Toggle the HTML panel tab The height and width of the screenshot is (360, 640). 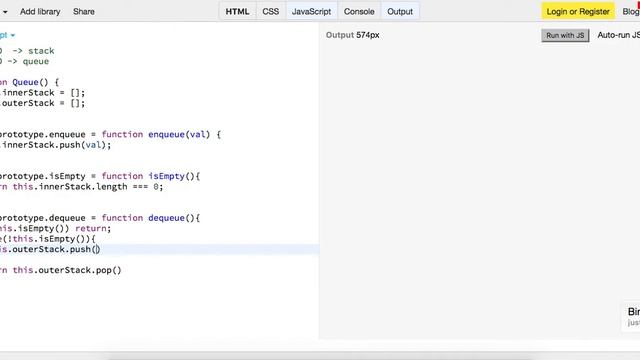click(x=237, y=11)
